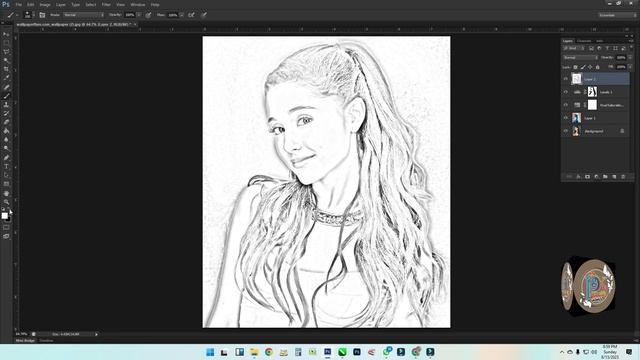Select the Gradient tool
The image size is (640, 360).
[x=6, y=131]
